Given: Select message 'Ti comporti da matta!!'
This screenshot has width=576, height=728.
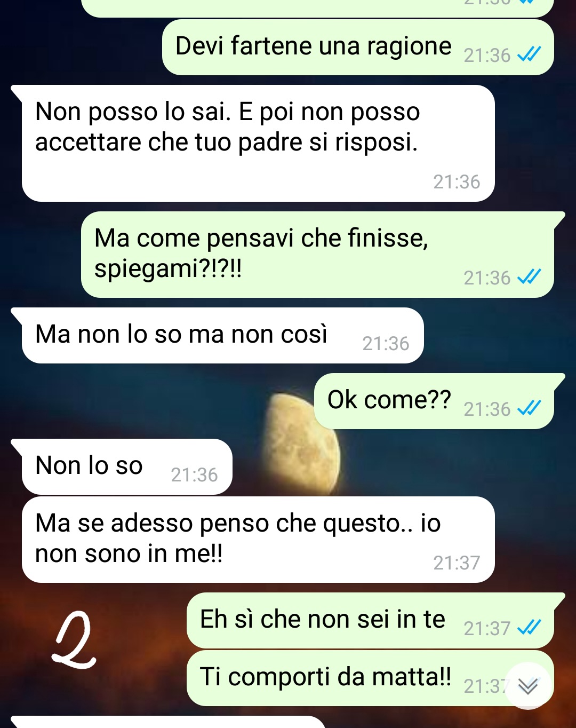Looking at the screenshot, I should tap(370, 678).
